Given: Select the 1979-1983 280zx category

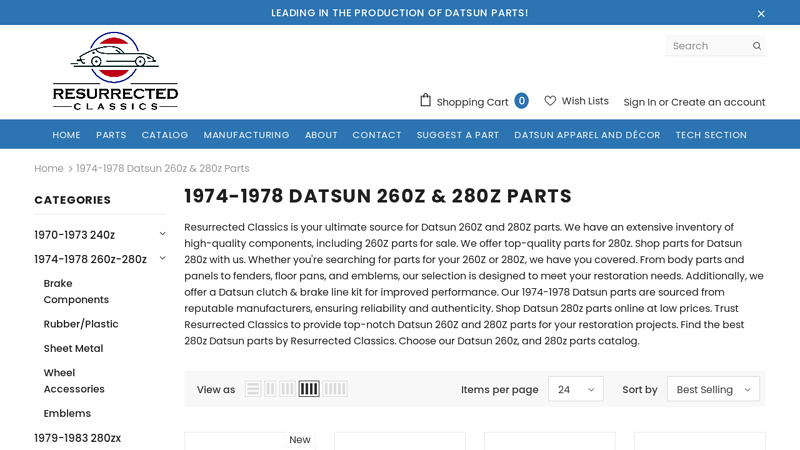Looking at the screenshot, I should [x=78, y=438].
